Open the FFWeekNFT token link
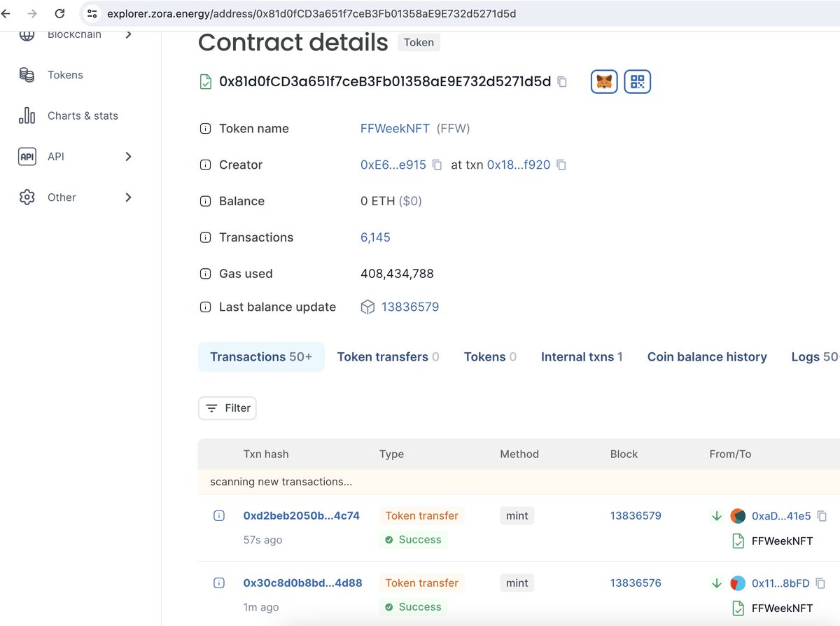 pos(395,129)
